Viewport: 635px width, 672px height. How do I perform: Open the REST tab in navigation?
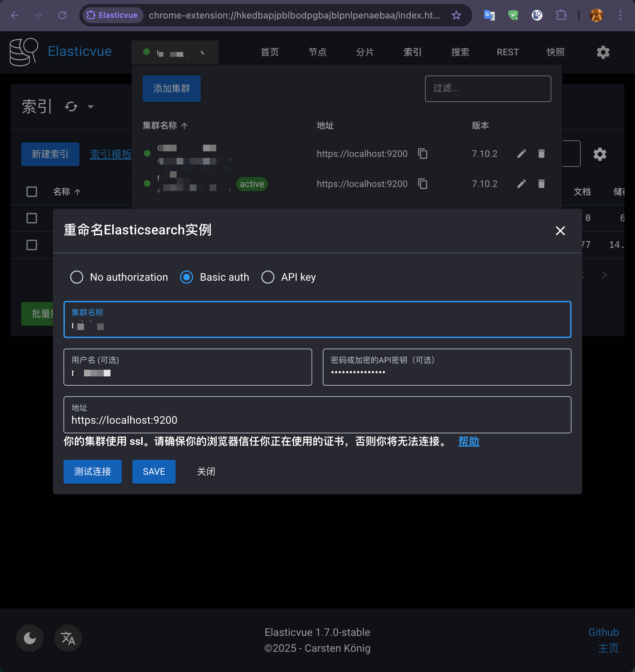pyautogui.click(x=507, y=52)
